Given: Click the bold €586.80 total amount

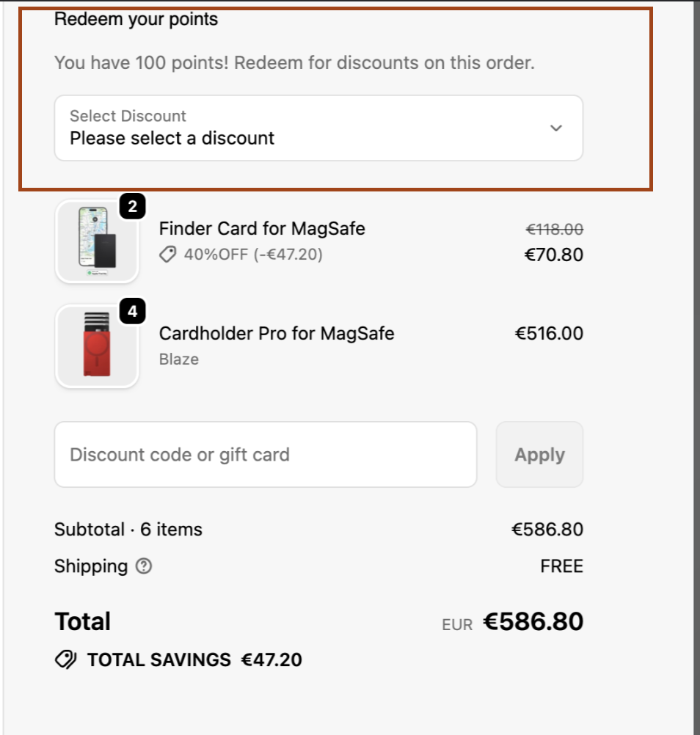Looking at the screenshot, I should 533,622.
